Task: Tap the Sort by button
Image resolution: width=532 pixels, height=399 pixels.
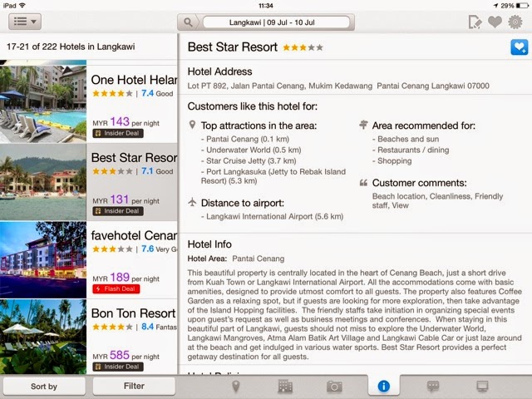Action: 44,386
